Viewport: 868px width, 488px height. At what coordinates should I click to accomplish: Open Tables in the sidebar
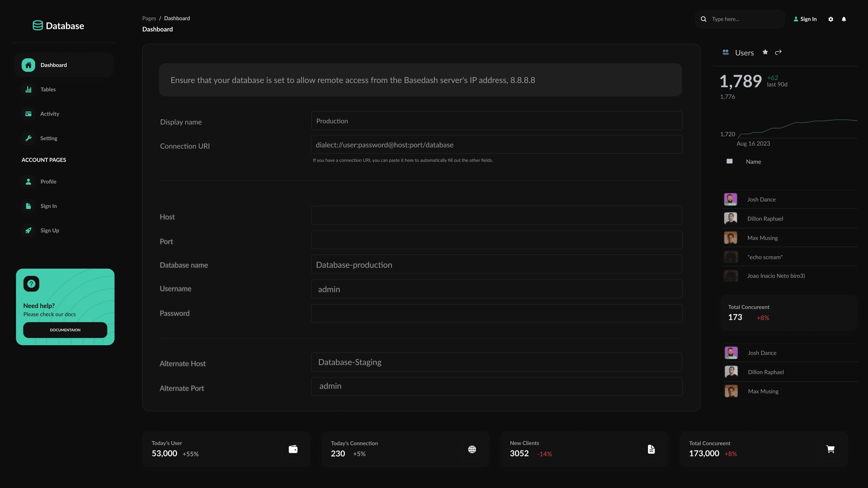click(48, 90)
